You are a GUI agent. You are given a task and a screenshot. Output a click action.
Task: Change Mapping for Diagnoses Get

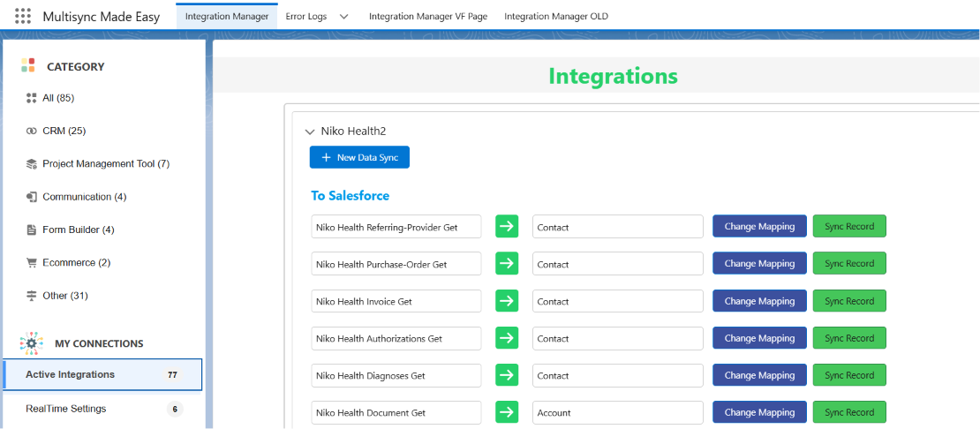click(x=759, y=375)
